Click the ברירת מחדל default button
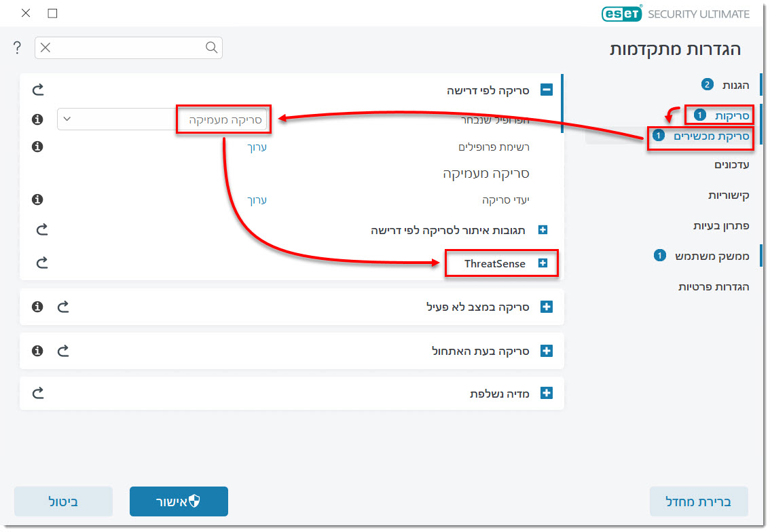The height and width of the screenshot is (532, 770). [698, 501]
